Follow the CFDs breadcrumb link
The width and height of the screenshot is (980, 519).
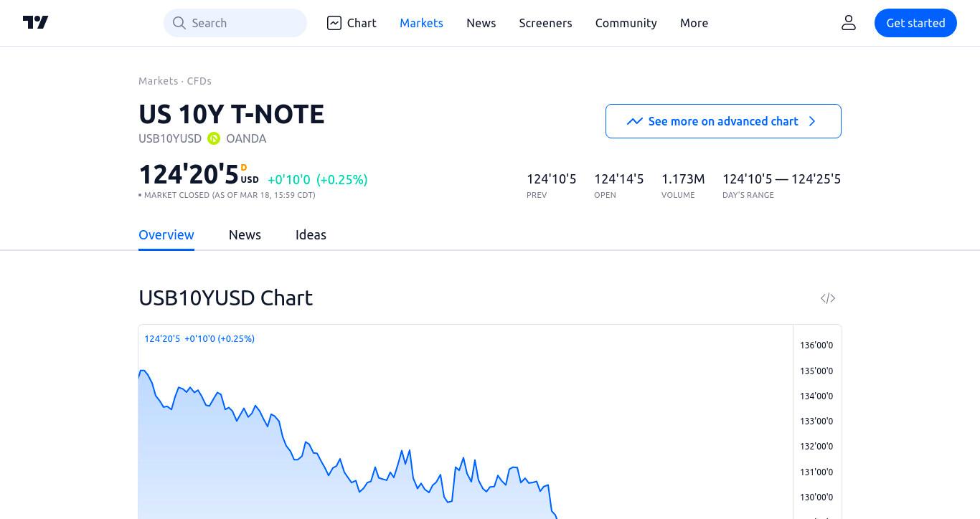[x=199, y=81]
